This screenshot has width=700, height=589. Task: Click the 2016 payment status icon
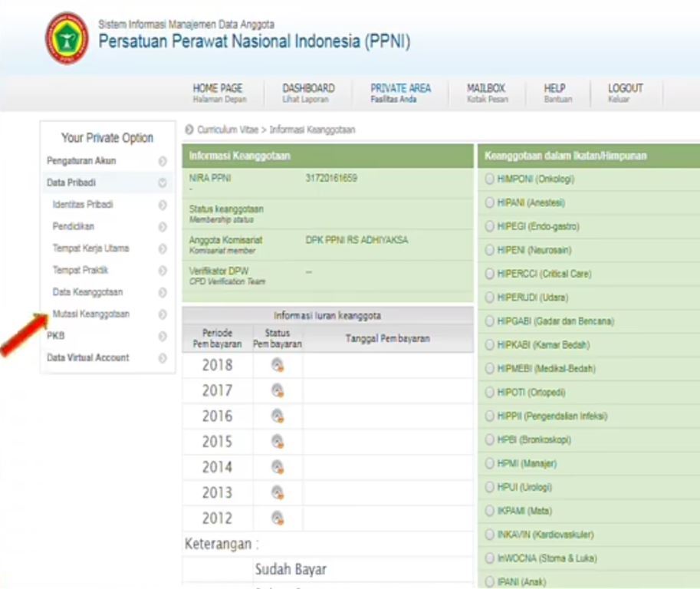(278, 416)
